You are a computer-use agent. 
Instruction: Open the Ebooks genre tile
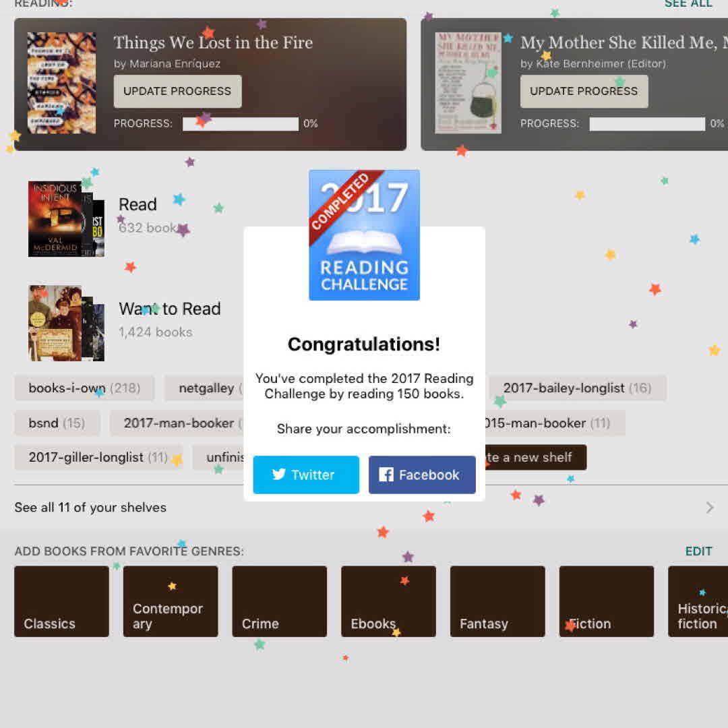(x=389, y=601)
